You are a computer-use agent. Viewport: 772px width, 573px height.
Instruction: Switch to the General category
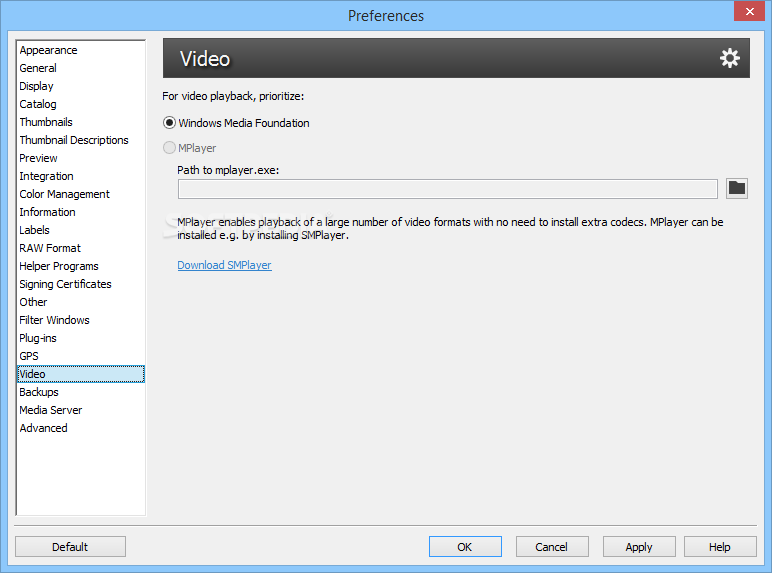click(x=81, y=68)
